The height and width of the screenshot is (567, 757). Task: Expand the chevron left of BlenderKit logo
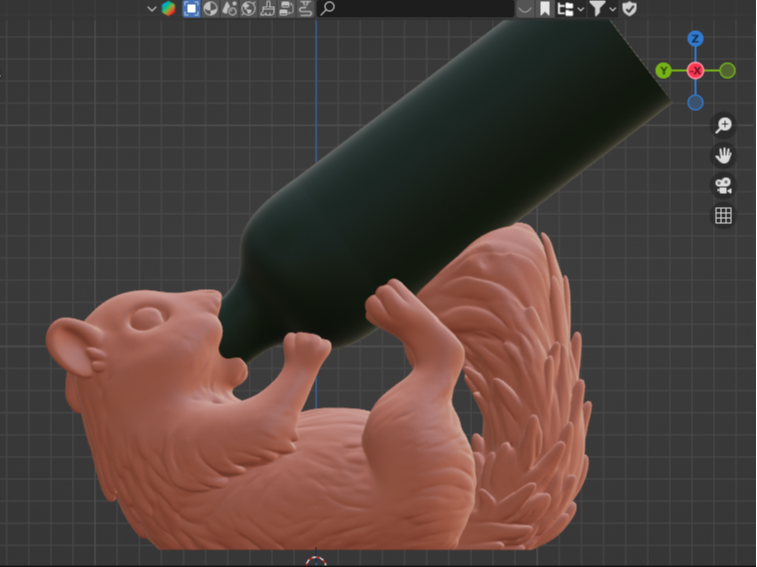pos(152,9)
